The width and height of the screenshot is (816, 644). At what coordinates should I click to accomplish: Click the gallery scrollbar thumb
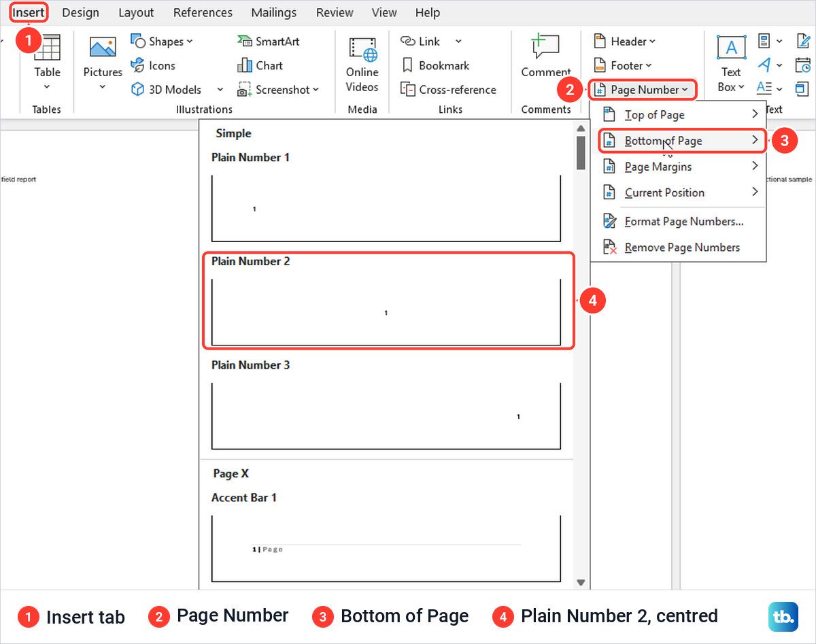[x=581, y=153]
